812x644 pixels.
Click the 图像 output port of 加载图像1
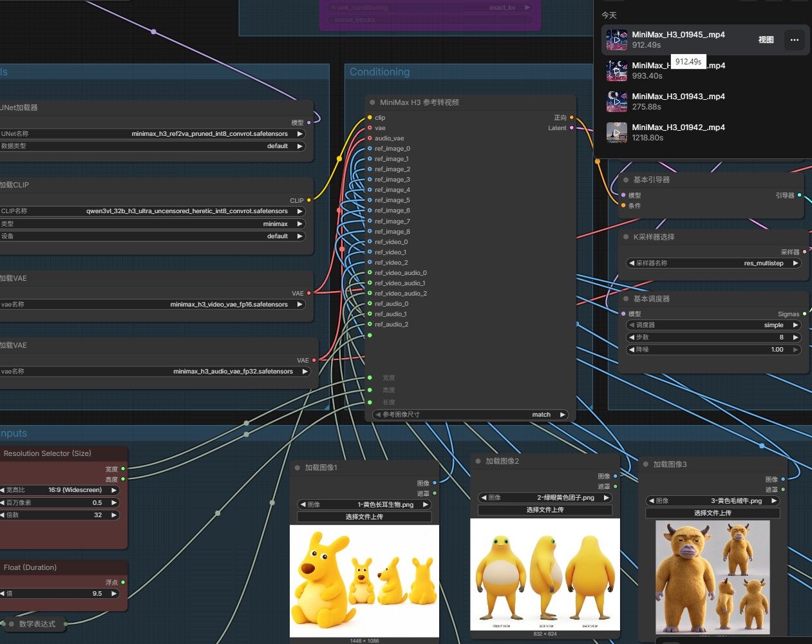435,483
